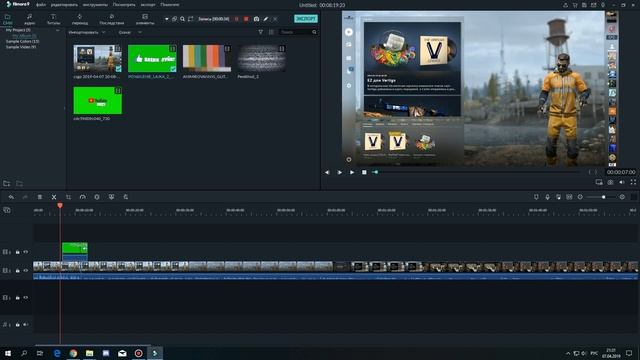
Task: Enter fullscreen preview mode
Action: click(x=633, y=182)
